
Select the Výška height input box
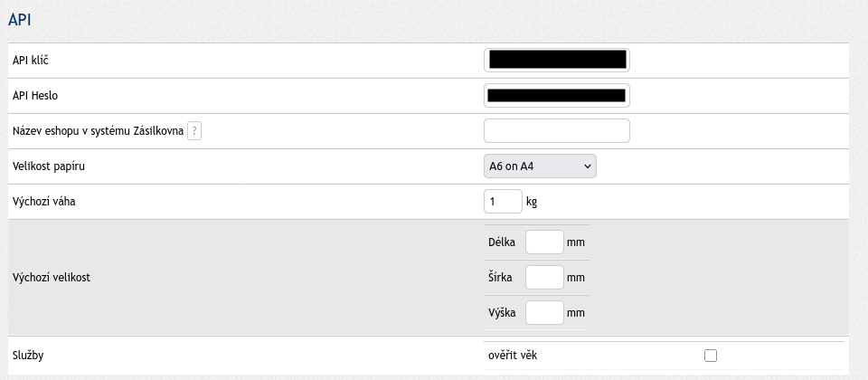[544, 313]
